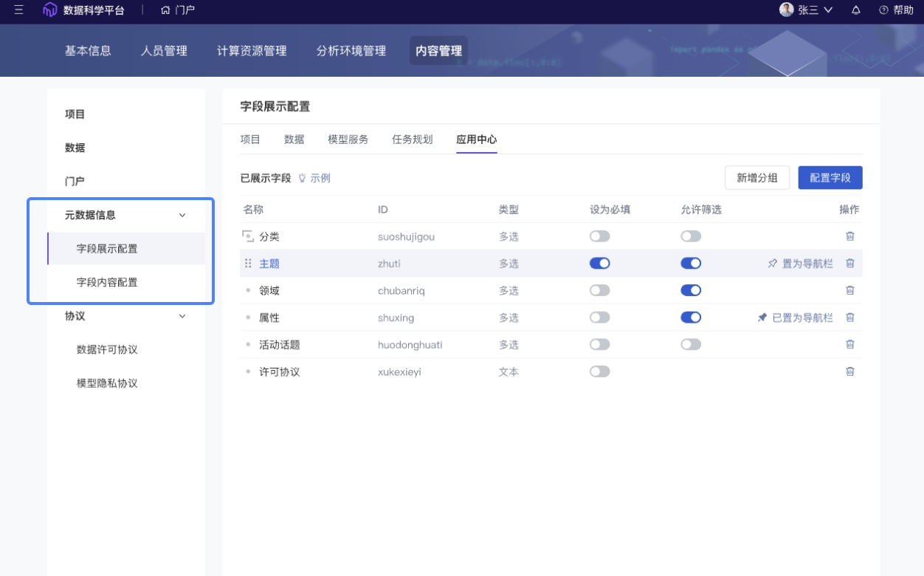This screenshot has width=924, height=576.
Task: Click the 新增分组 button
Action: 756,178
